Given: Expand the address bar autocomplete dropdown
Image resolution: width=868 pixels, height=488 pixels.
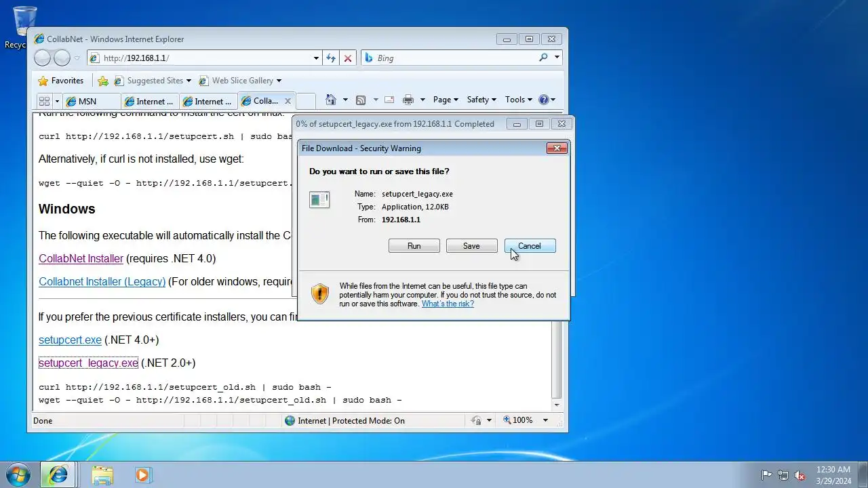Looking at the screenshot, I should coord(316,58).
